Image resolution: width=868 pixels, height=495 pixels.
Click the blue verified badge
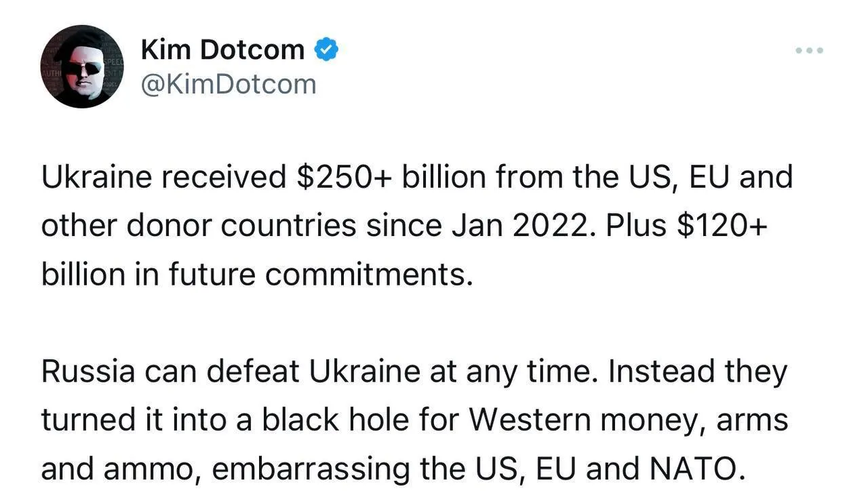(327, 49)
